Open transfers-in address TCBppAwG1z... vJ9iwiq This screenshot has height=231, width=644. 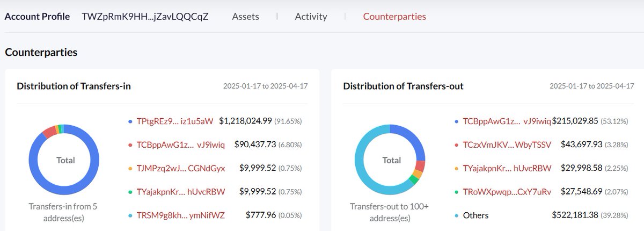pyautogui.click(x=181, y=145)
